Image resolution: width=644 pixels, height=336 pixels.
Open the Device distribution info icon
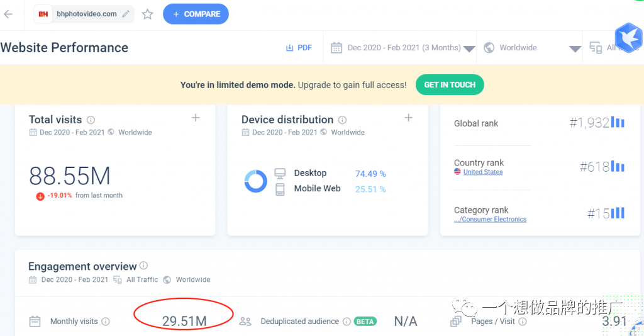pos(342,120)
